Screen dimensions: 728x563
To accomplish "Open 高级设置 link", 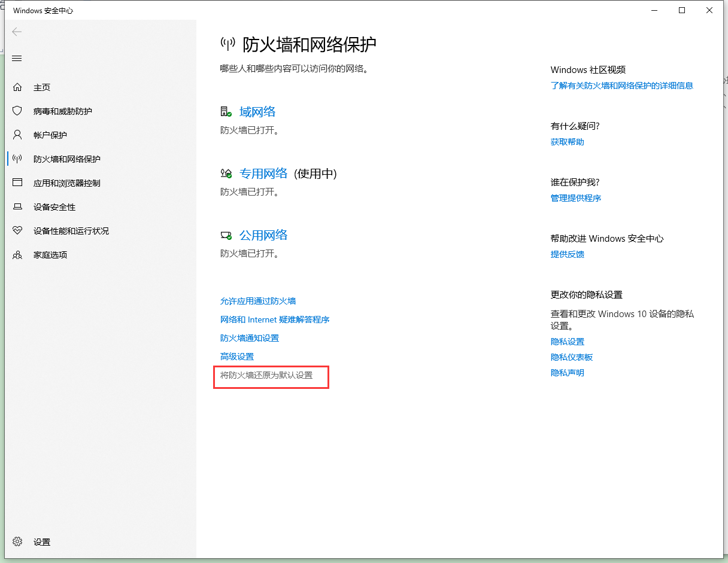I will [x=237, y=357].
